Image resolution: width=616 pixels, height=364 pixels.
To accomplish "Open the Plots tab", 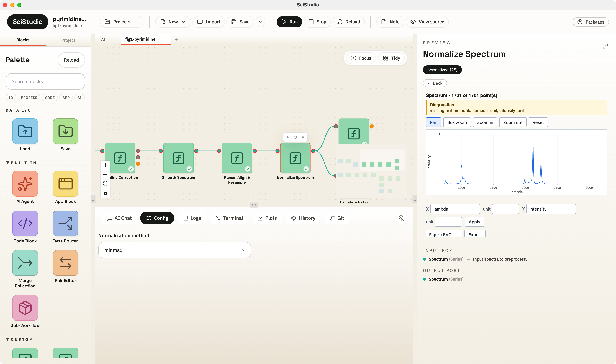I will tap(267, 218).
